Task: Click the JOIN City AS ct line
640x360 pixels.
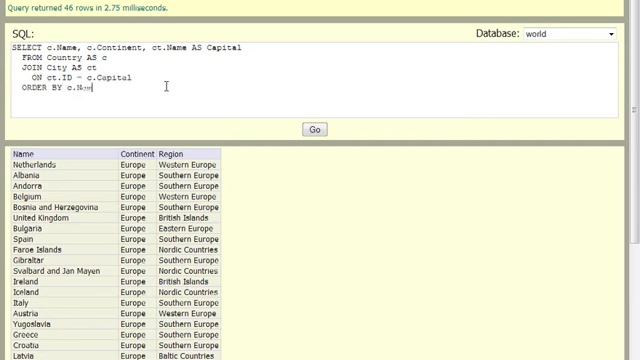Action: [x=59, y=68]
